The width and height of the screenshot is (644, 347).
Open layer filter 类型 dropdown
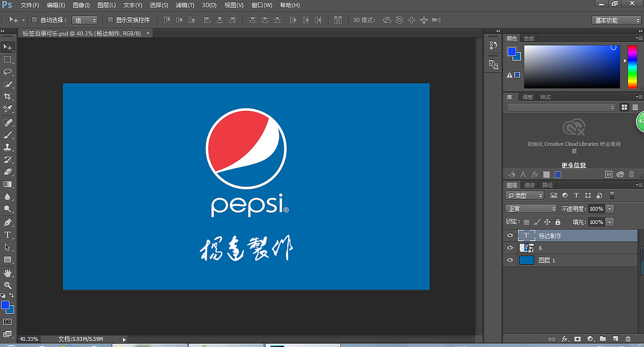point(525,195)
